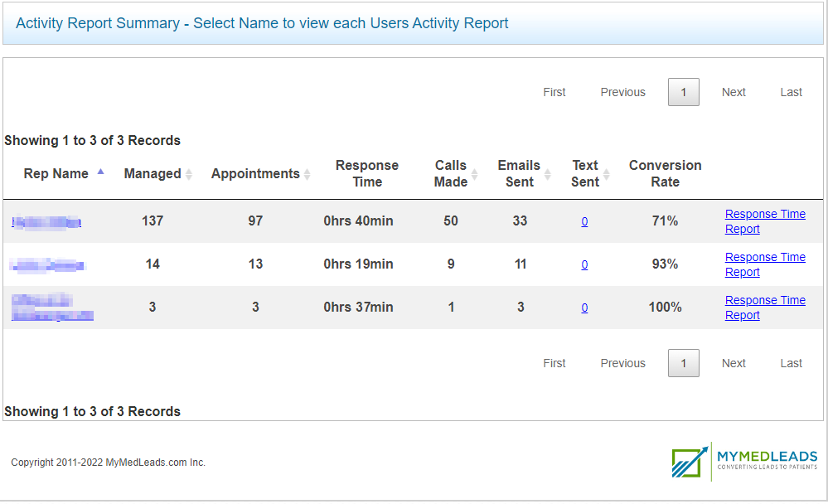Open the first blurred rep name link
828x504 pixels.
[46, 221]
